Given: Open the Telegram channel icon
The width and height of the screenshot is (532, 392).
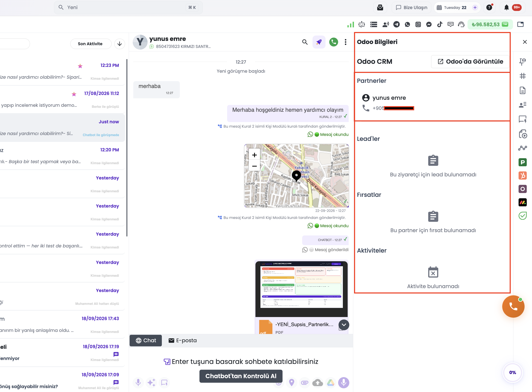Looking at the screenshot, I should pos(396,24).
